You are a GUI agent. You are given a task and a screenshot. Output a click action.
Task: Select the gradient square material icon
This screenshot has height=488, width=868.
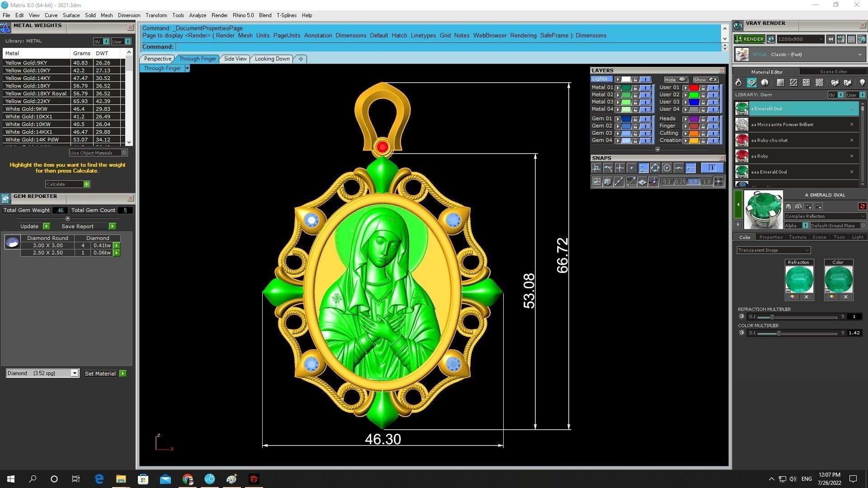coord(780,83)
